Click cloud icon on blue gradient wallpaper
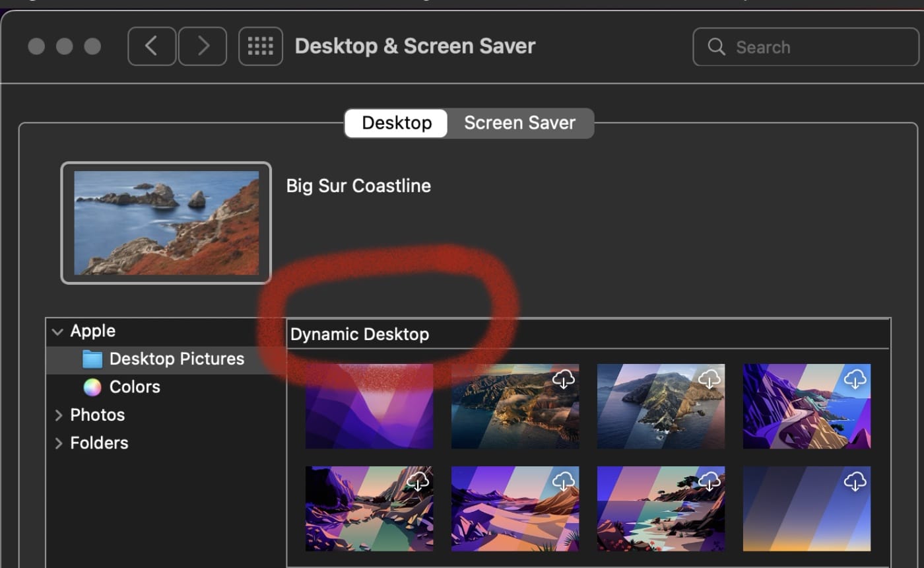This screenshot has height=568, width=924. pos(855,481)
